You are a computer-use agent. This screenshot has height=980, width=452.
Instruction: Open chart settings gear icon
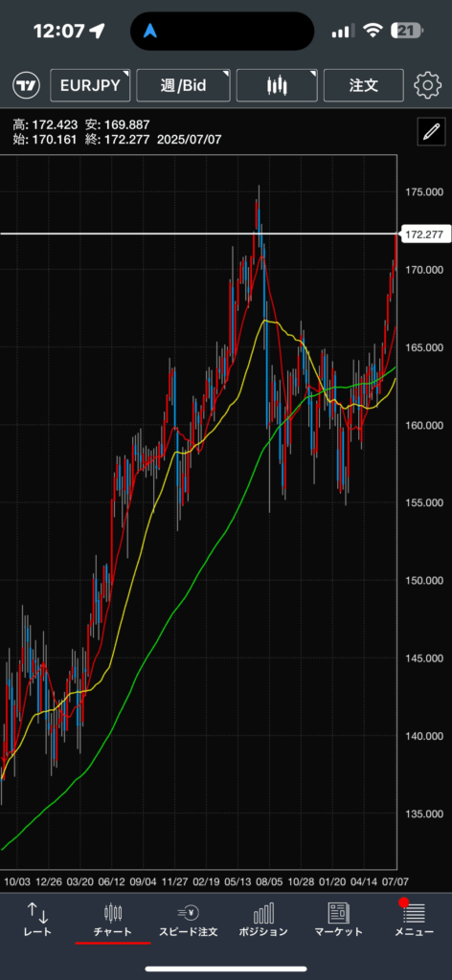click(x=428, y=85)
